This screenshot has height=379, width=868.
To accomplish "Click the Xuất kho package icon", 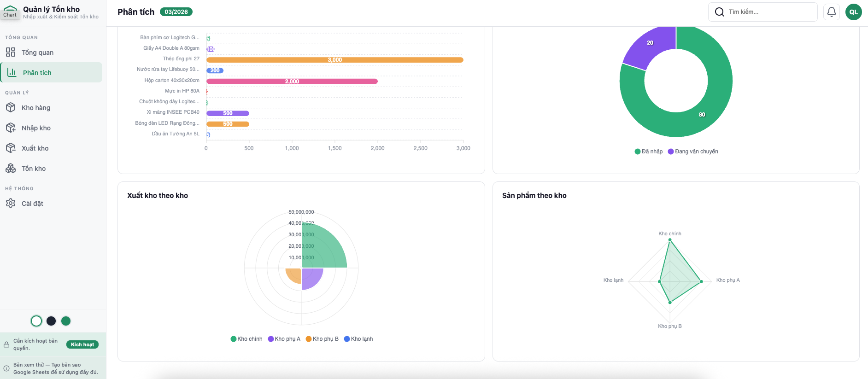I will pyautogui.click(x=11, y=148).
